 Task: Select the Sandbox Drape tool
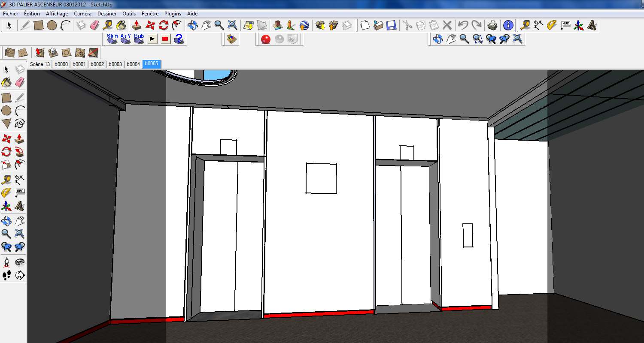pos(66,53)
